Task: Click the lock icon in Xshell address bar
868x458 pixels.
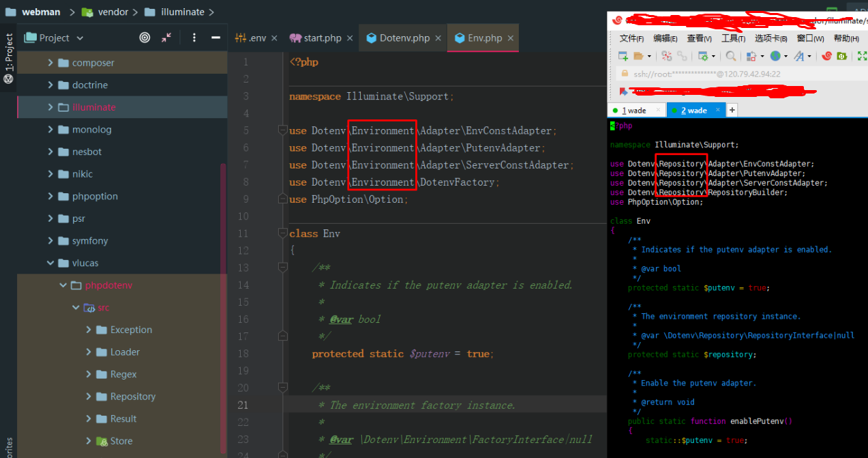Action: [623, 74]
